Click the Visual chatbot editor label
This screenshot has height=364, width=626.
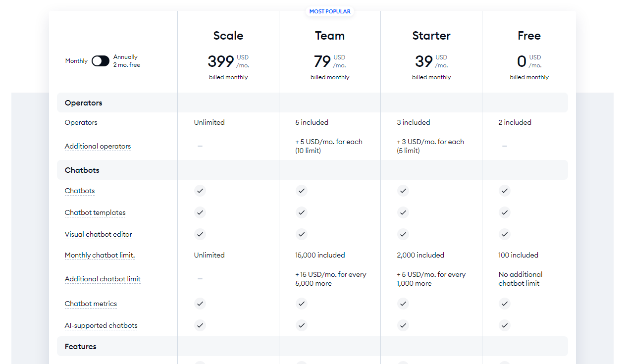[99, 235]
